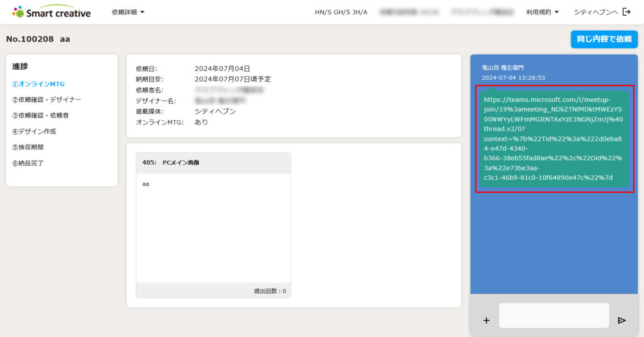This screenshot has height=337, width=644.
Task: Click the logout arrow icon beside シティヘブンへ
Action: (x=626, y=12)
